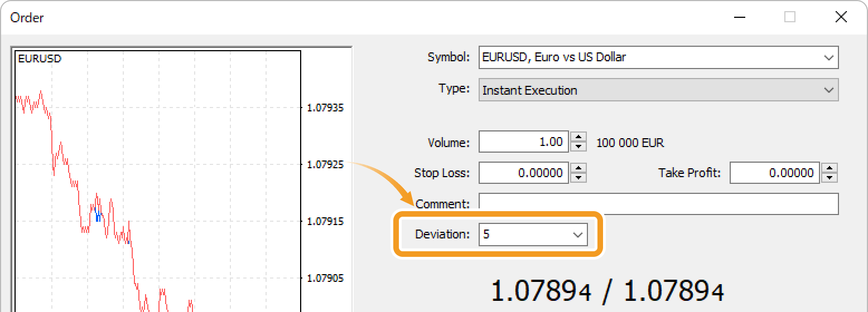Click the ask price after the slash
The width and height of the screenshot is (868, 312).
pos(673,292)
